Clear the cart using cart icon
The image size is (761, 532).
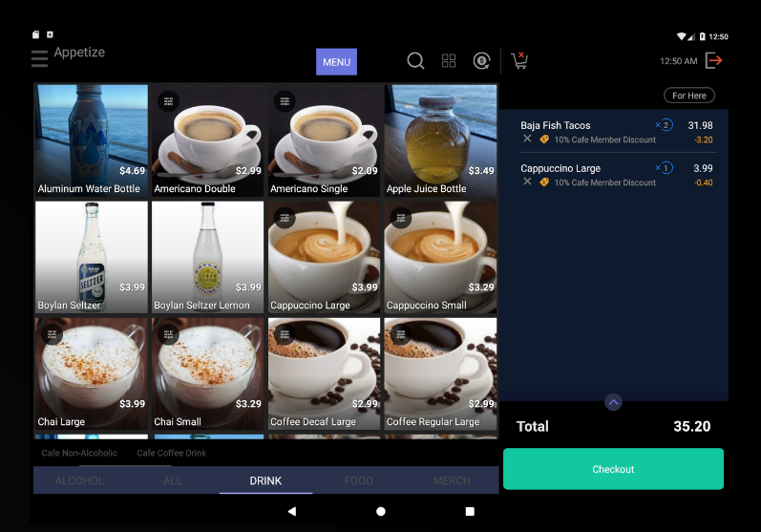point(519,61)
